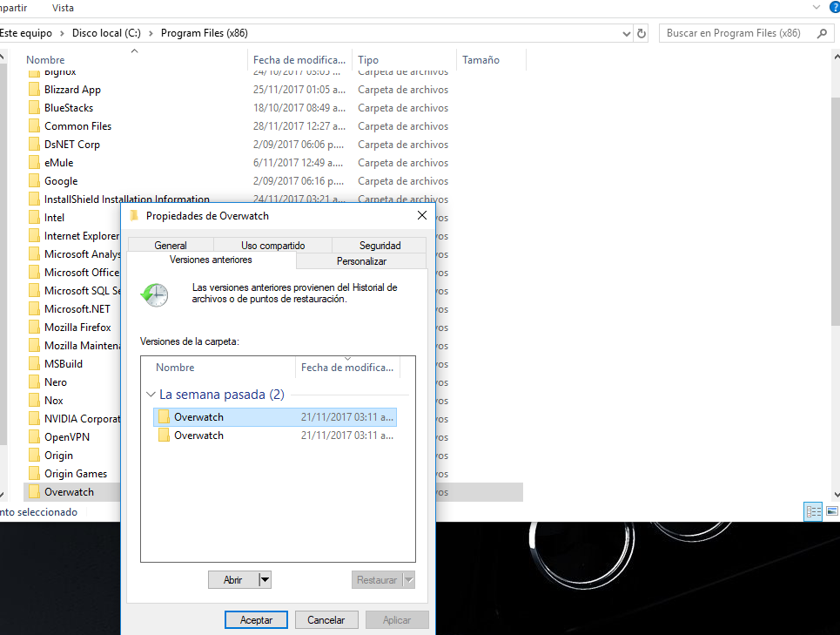Click the eMule folder icon
Viewport: 840px width, 635px height.
click(x=34, y=162)
